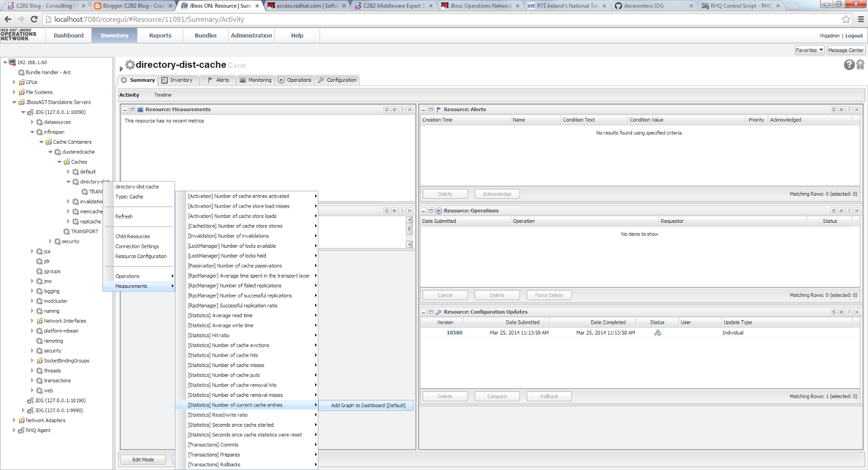This screenshot has width=868, height=470.
Task: Minimize the Resource: Measurements portlet
Action: (x=125, y=110)
